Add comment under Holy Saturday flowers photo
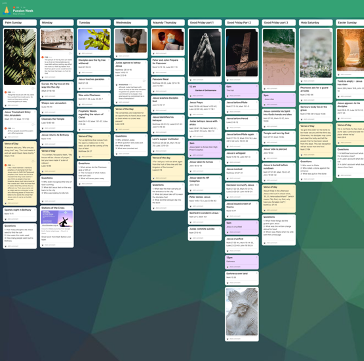Screen dimensions: 364x361 coord(310,81)
